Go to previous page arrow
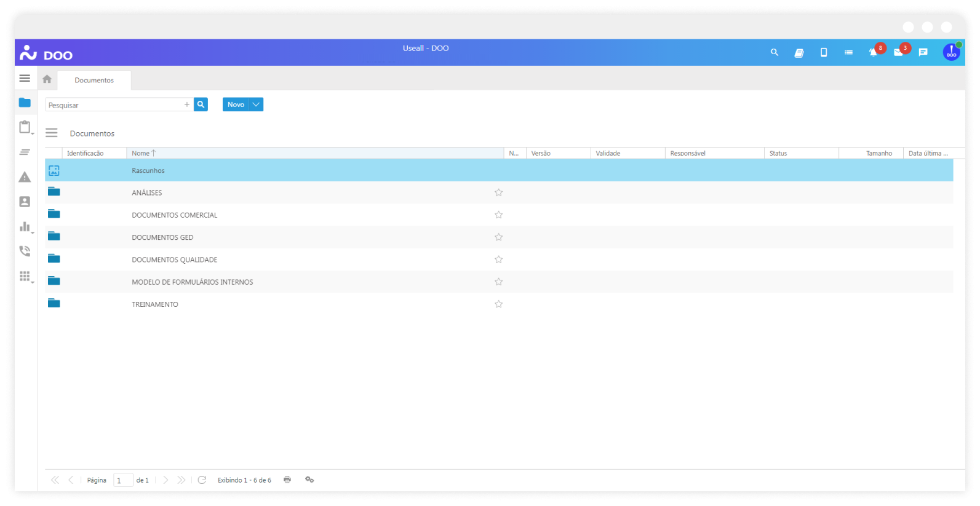This screenshot has width=980, height=506. 71,480
